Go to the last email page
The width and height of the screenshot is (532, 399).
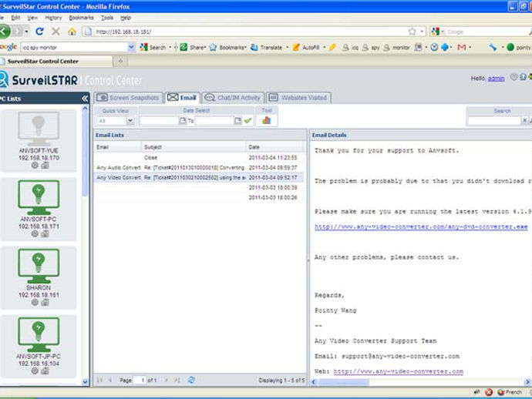point(177,380)
